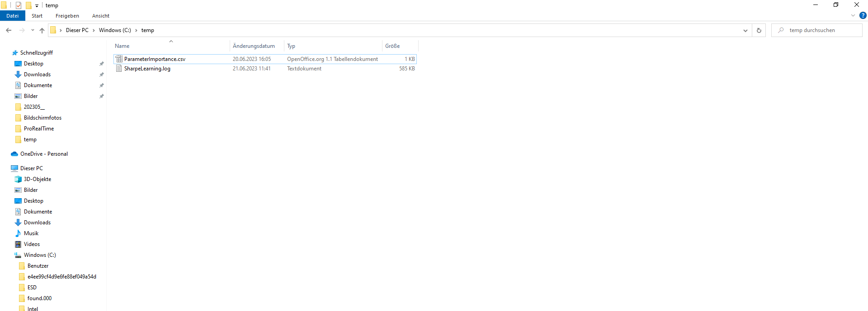The image size is (868, 311).
Task: Expand the ribbon with chevron
Action: pos(853,15)
